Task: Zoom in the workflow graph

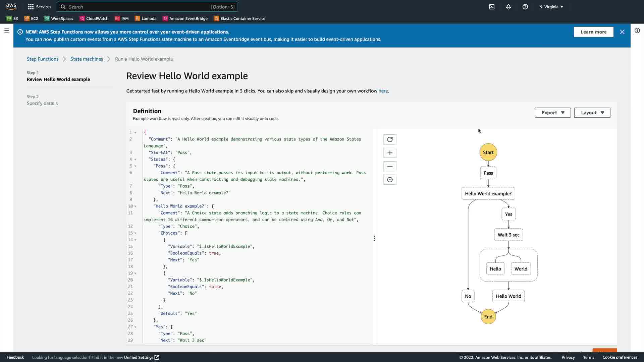Action: click(x=390, y=153)
